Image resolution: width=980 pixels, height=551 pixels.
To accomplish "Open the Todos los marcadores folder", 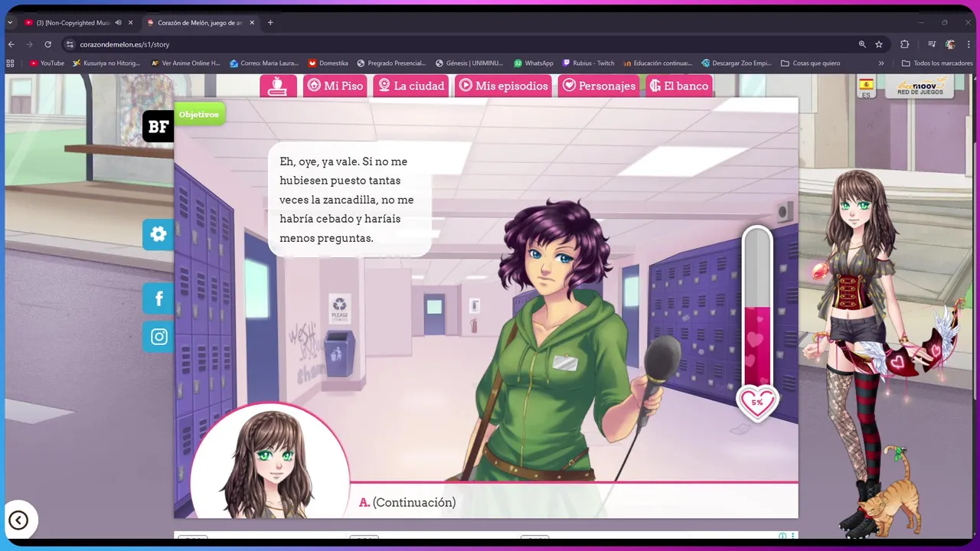I will pos(937,64).
